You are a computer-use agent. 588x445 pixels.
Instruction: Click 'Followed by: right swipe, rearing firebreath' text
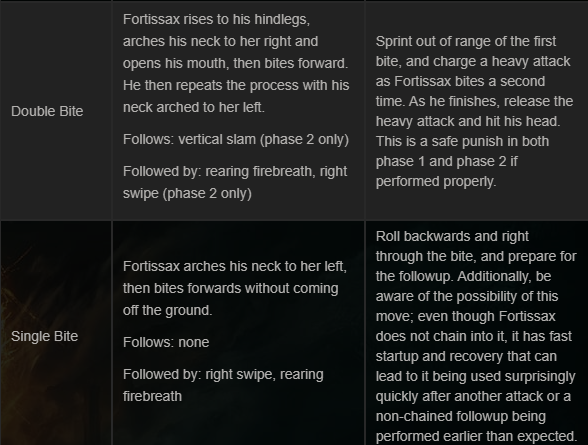223,385
